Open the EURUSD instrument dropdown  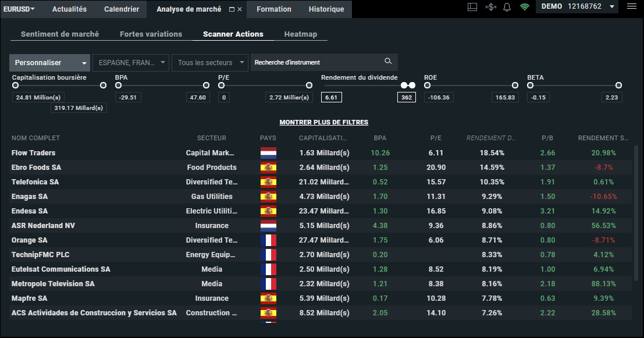coord(19,9)
